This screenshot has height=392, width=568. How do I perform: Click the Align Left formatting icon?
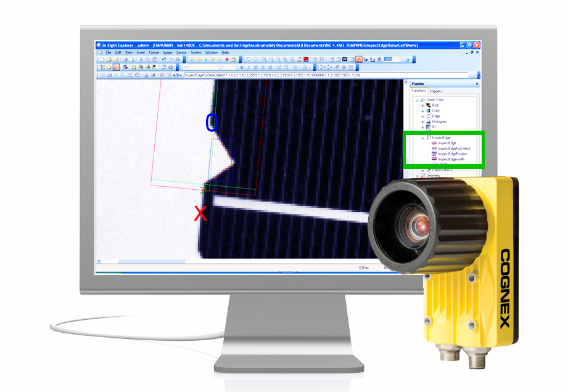point(256,67)
